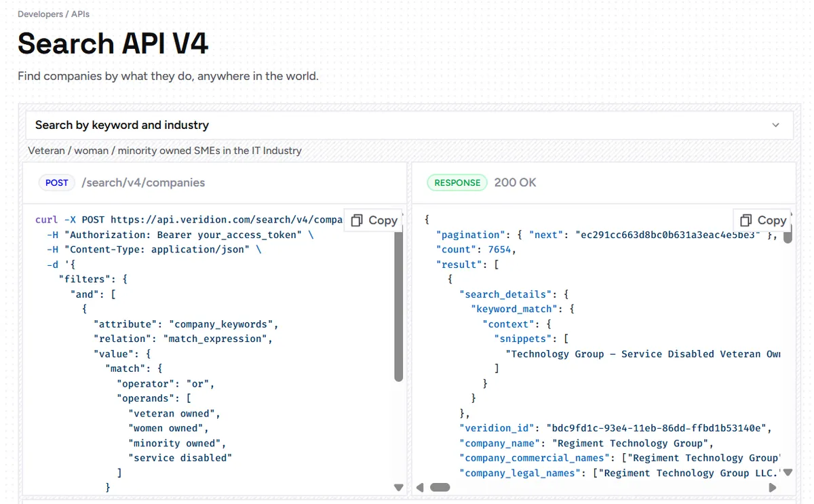Click the "minority owned" operand line

pyautogui.click(x=177, y=443)
